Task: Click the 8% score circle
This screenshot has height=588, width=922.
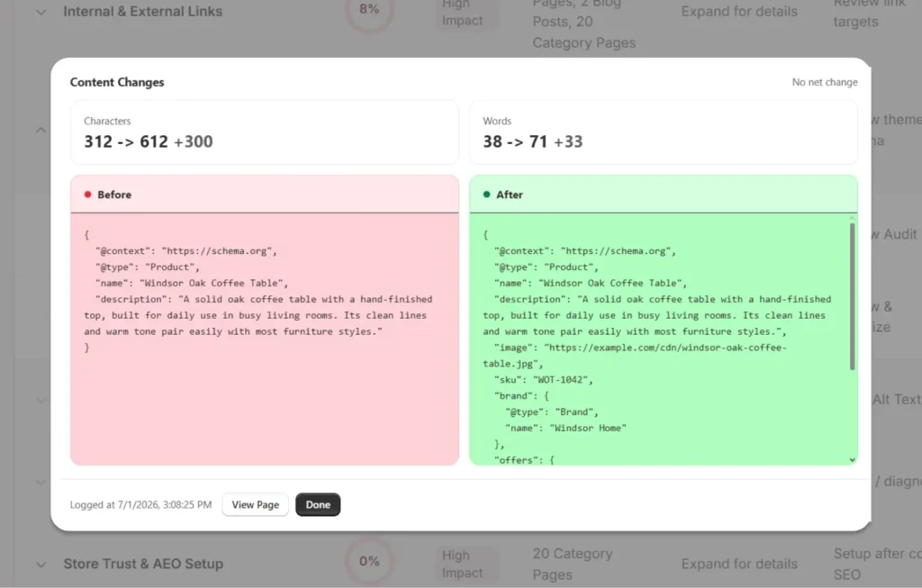Action: pos(368,10)
